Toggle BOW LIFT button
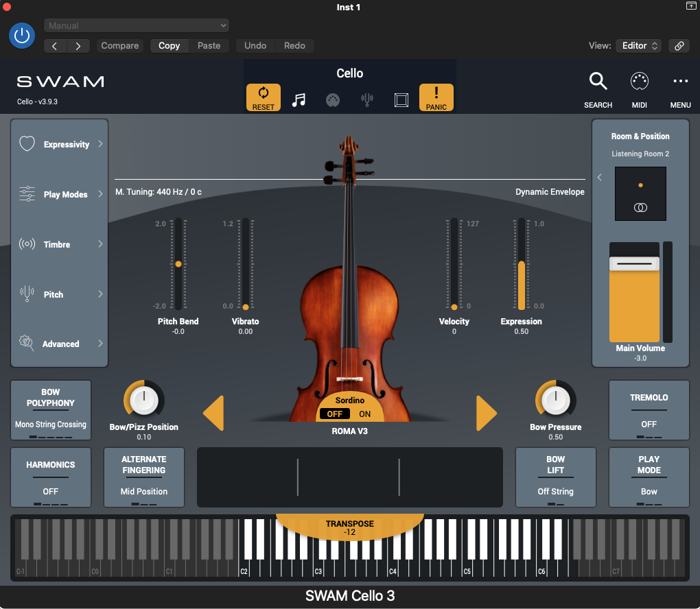Image resolution: width=700 pixels, height=609 pixels. pyautogui.click(x=555, y=477)
